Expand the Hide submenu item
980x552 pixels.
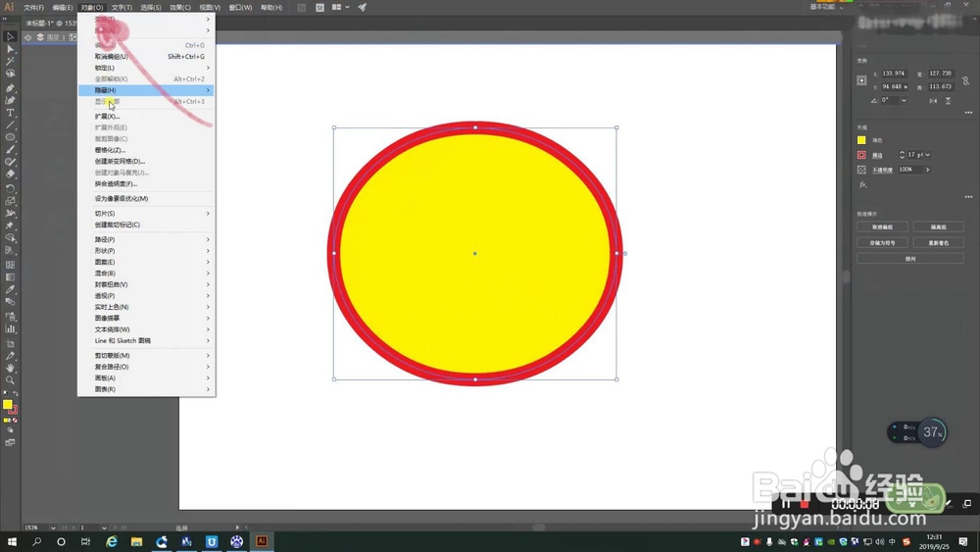[146, 90]
